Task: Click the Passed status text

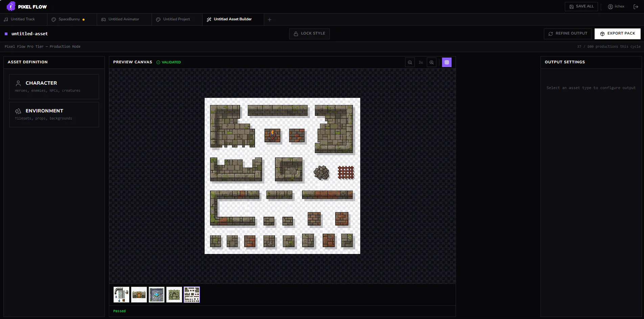Action: (x=119, y=311)
